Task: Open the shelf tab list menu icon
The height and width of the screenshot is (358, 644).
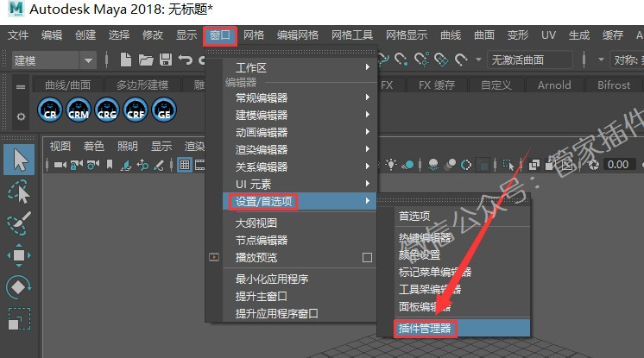Action: [21, 86]
